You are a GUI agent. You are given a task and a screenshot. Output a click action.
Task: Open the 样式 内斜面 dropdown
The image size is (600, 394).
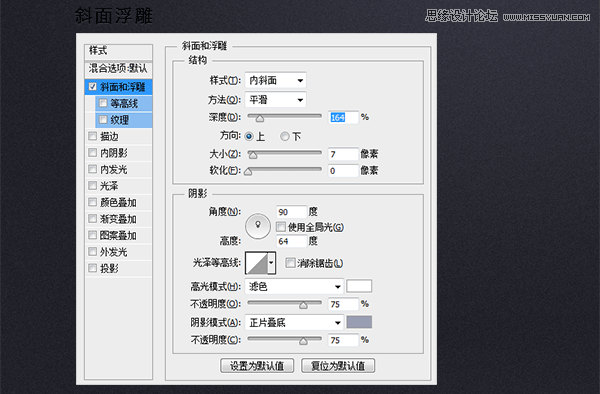click(276, 80)
